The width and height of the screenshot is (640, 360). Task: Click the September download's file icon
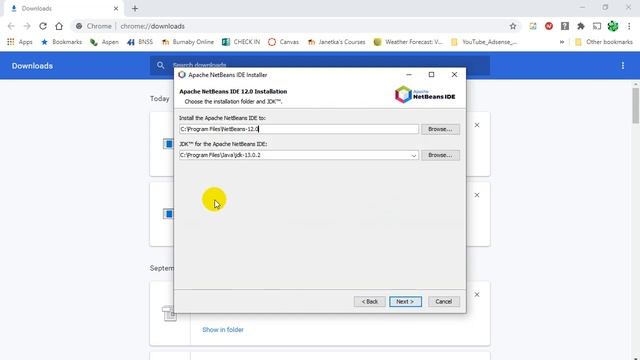169,313
